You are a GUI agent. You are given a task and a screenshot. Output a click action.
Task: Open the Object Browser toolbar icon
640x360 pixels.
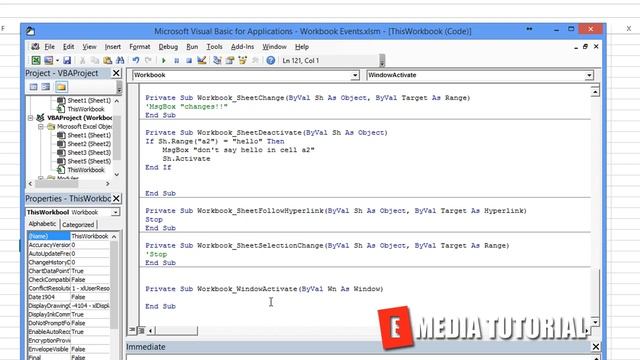(x=243, y=60)
